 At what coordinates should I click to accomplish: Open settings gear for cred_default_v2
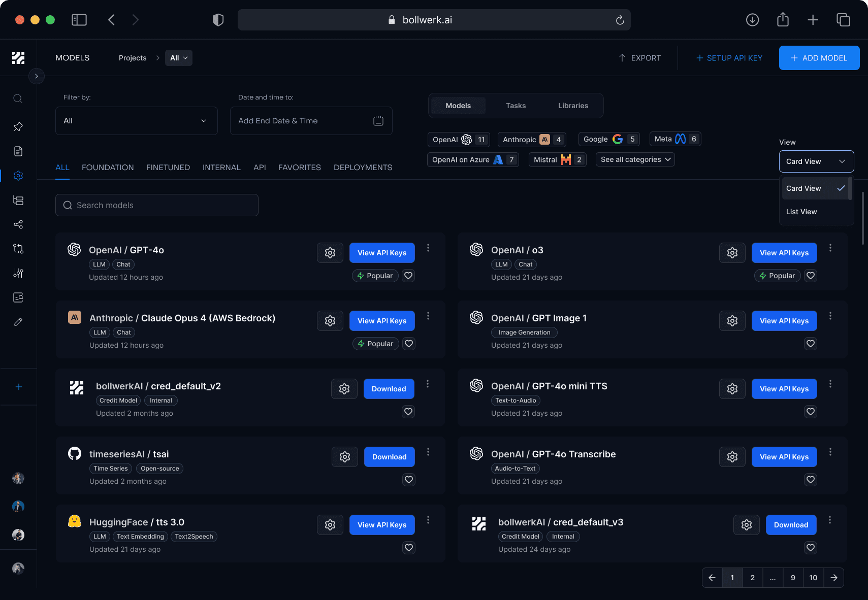(344, 389)
